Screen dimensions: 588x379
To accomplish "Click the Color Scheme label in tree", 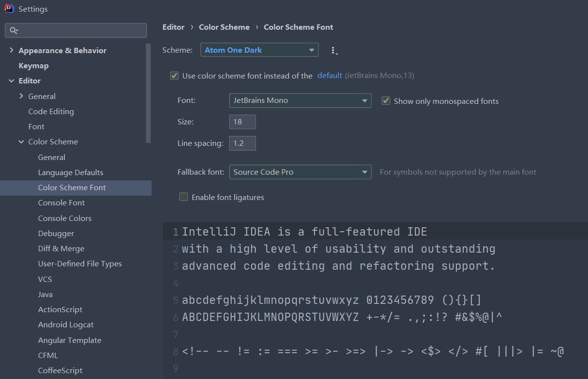I will pos(53,142).
